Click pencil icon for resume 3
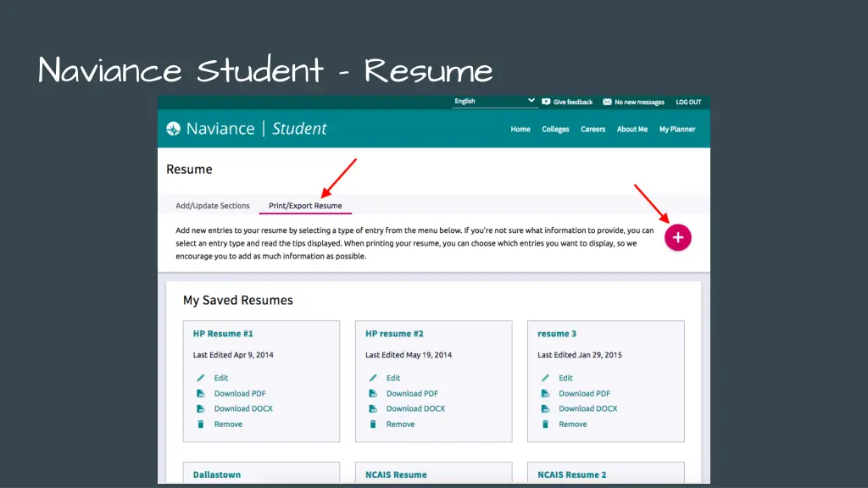The height and width of the screenshot is (488, 868). 545,378
